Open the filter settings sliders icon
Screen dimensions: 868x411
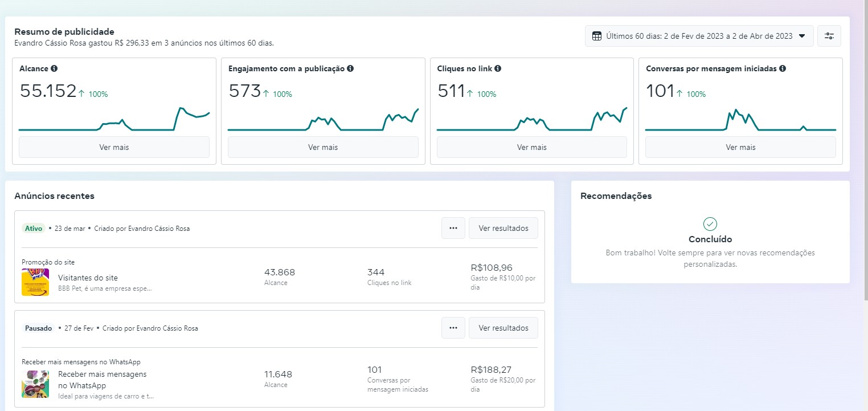coord(829,36)
